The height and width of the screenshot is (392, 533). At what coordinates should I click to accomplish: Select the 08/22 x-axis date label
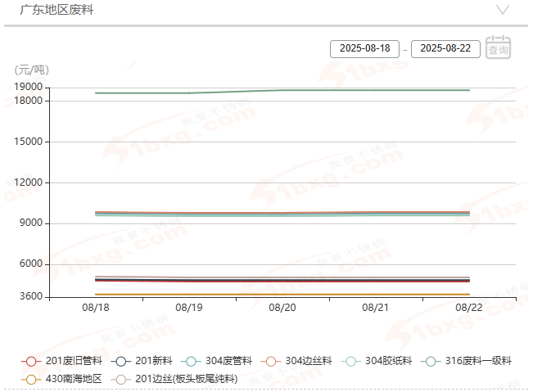click(469, 309)
